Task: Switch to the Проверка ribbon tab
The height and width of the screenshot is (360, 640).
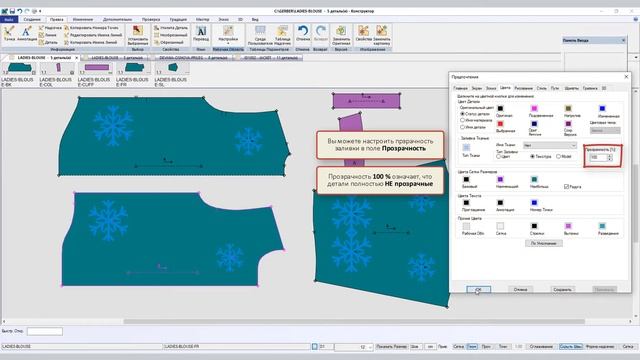Action: (x=151, y=19)
